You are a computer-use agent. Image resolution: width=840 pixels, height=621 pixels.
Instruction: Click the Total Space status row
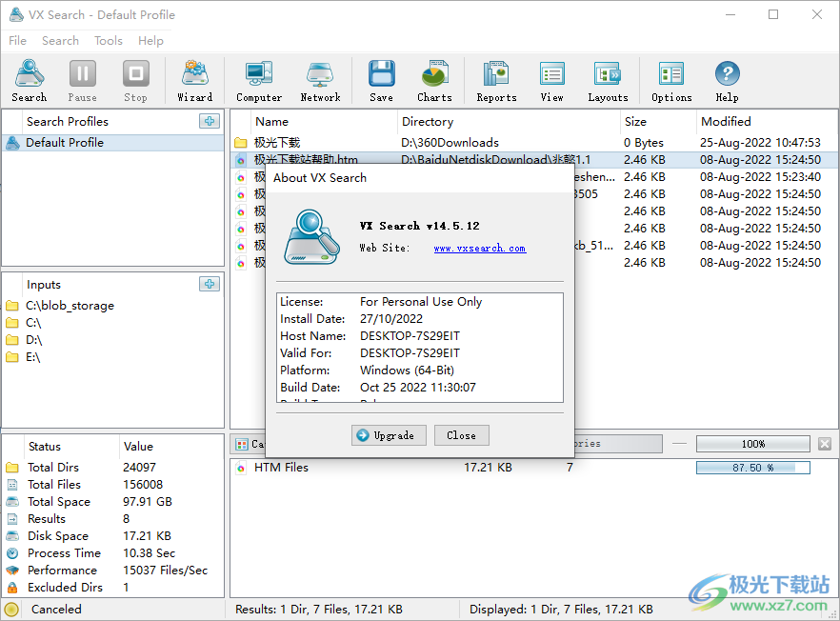coord(113,502)
